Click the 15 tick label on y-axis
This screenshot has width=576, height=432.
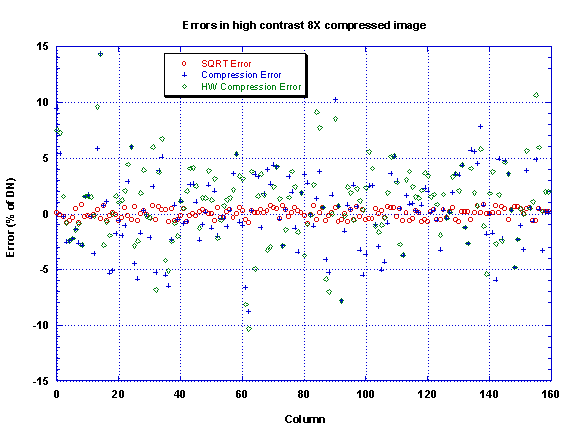[x=42, y=46]
